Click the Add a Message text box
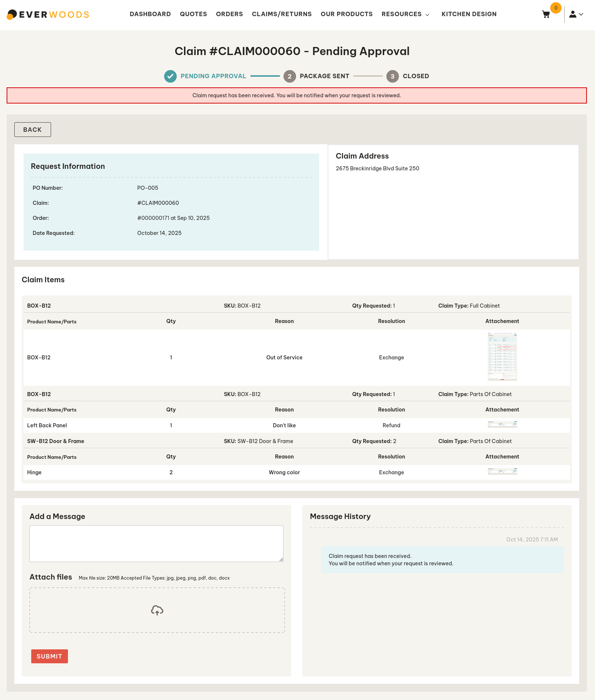 [x=156, y=543]
